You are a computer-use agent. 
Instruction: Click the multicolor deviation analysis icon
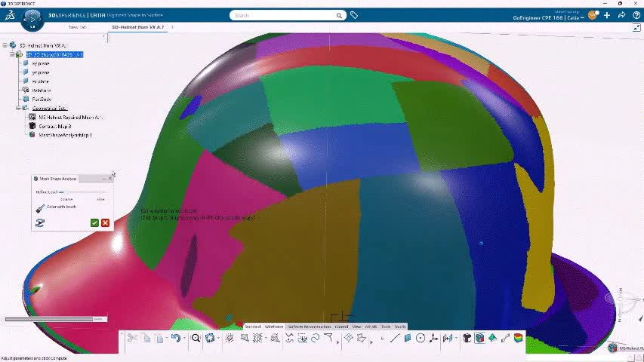coord(519,338)
